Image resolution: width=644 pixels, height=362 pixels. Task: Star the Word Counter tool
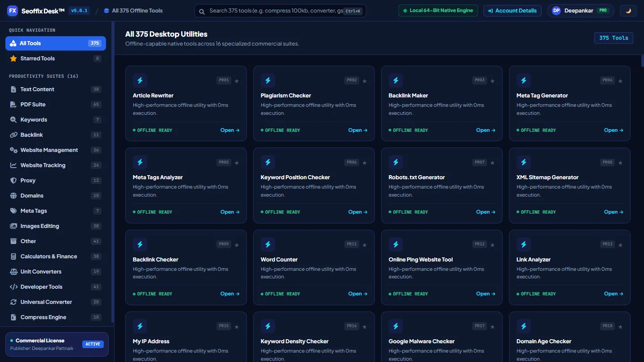pyautogui.click(x=364, y=245)
